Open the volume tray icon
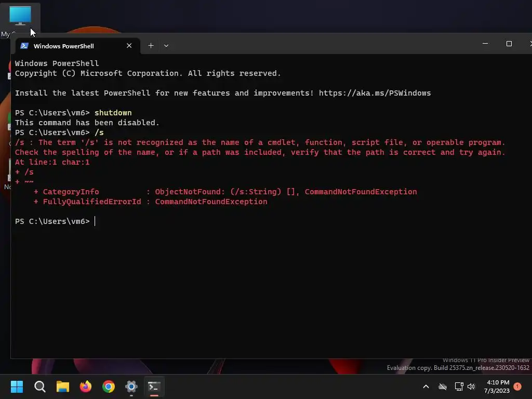Image resolution: width=532 pixels, height=399 pixels. tap(471, 387)
